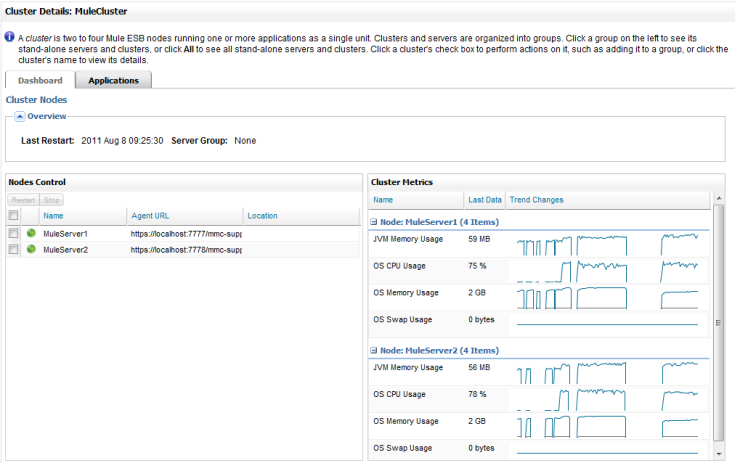
Task: Collapse Node: MuleServer1 metrics group
Action: click(x=374, y=222)
